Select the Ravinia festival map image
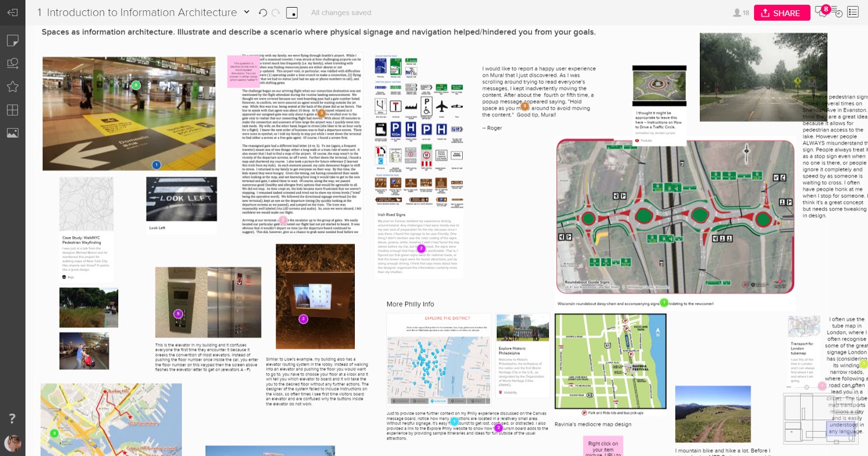Viewport: 868px width, 456px height. coord(610,361)
